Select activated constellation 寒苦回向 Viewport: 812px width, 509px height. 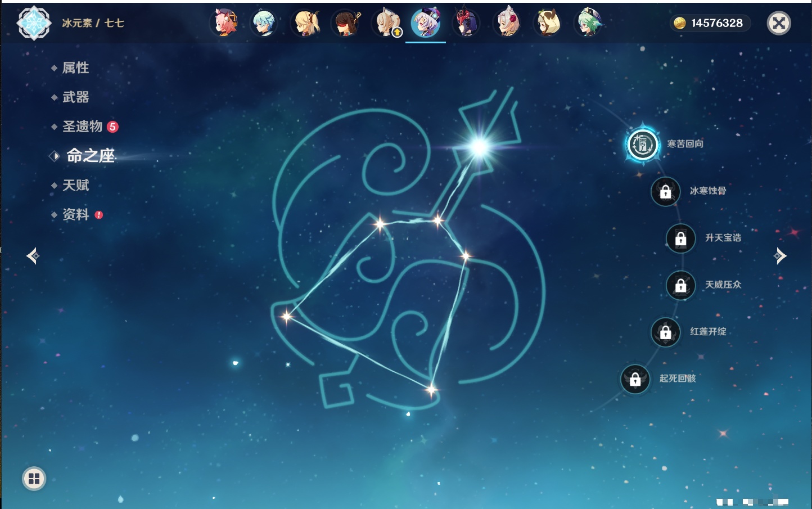coord(642,145)
